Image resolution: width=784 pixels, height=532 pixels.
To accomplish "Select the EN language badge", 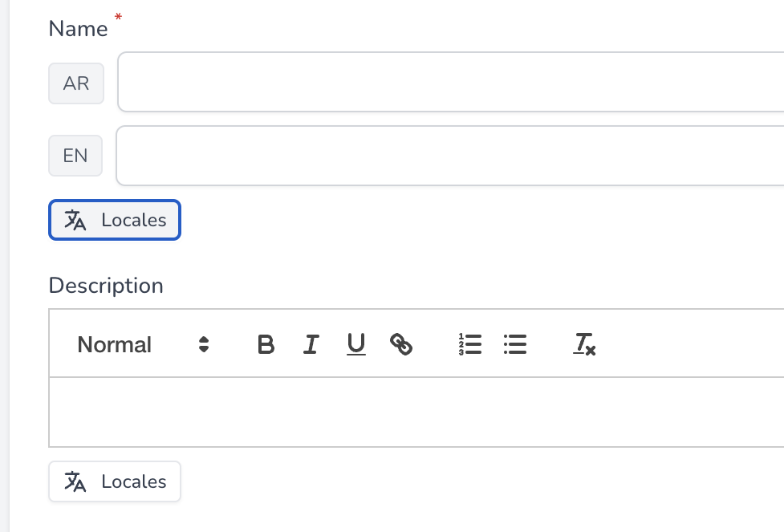I will [75, 156].
